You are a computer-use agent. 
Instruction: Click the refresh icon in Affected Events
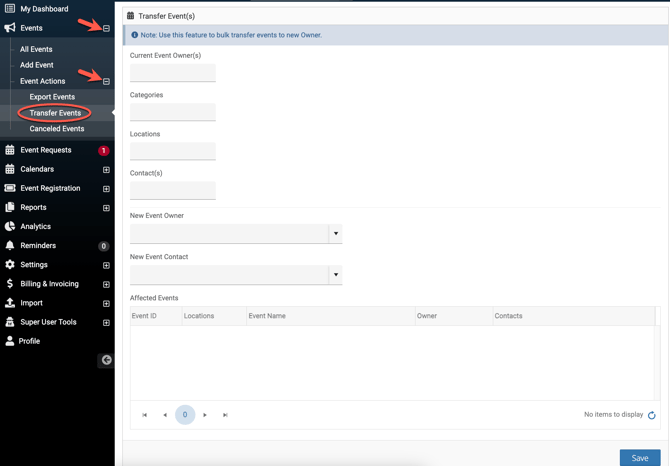point(651,415)
